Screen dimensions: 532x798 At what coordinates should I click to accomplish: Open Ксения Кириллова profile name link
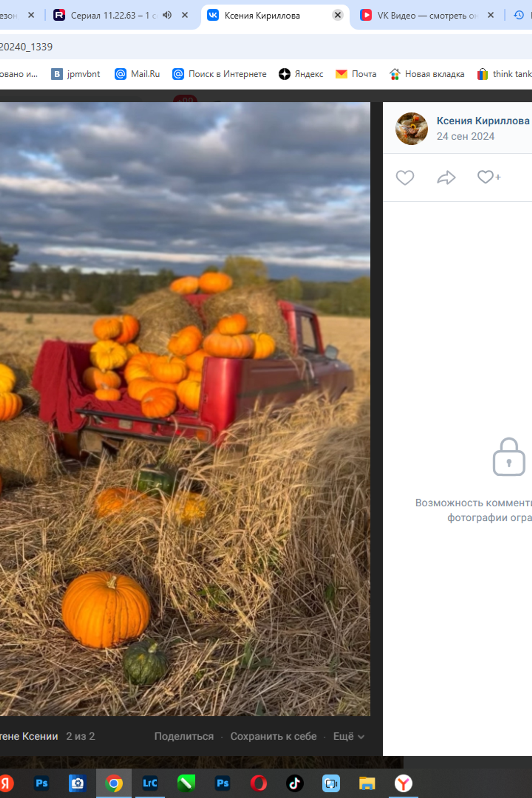click(x=483, y=121)
